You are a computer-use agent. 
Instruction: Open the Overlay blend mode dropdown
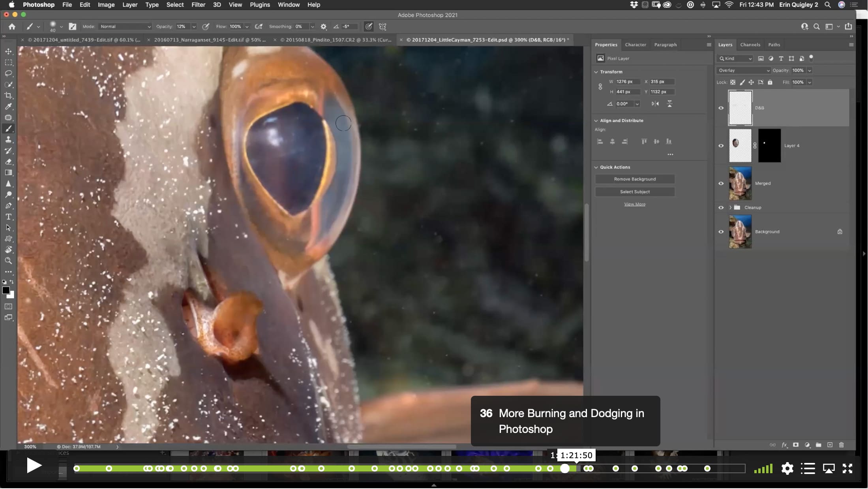pos(743,70)
